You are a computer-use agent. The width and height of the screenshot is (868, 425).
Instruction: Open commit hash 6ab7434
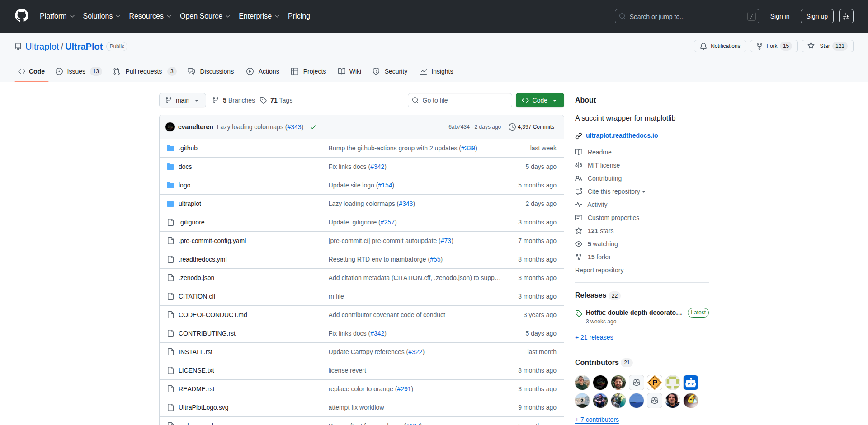click(x=459, y=127)
